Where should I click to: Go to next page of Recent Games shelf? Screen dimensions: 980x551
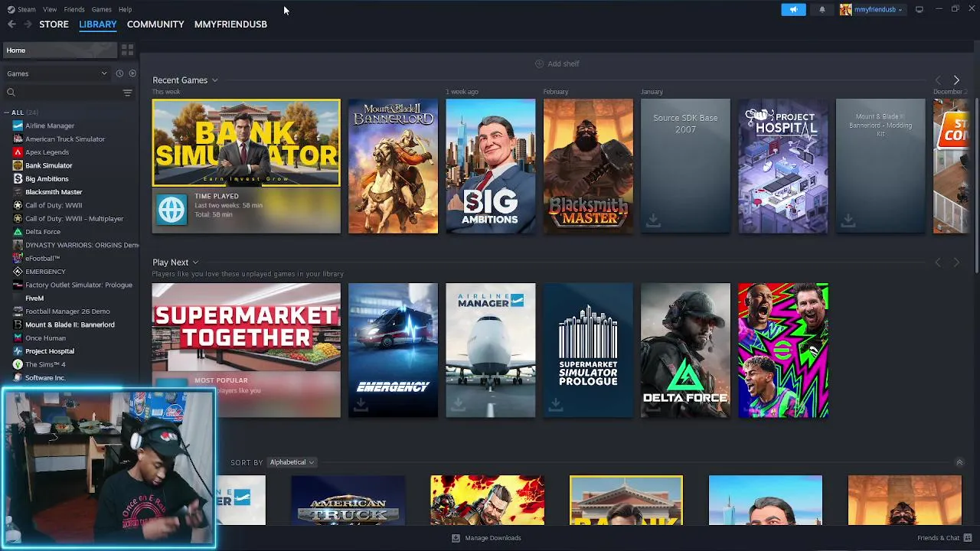click(956, 80)
